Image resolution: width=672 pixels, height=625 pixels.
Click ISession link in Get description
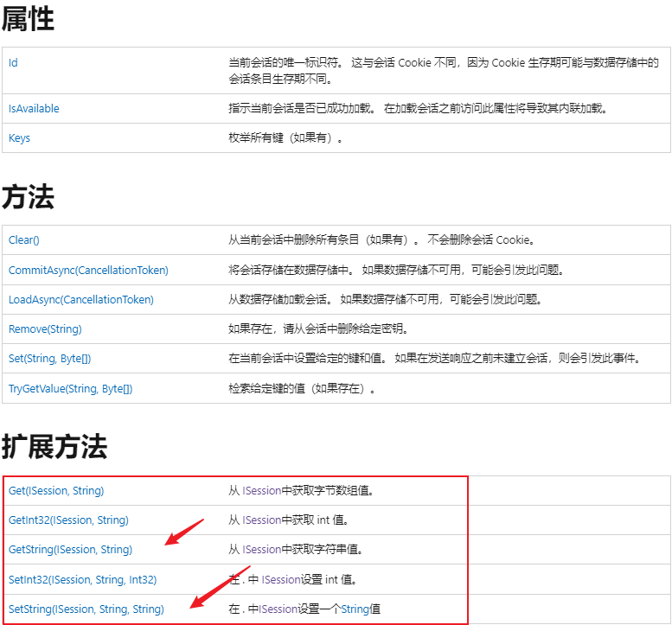[x=262, y=491]
